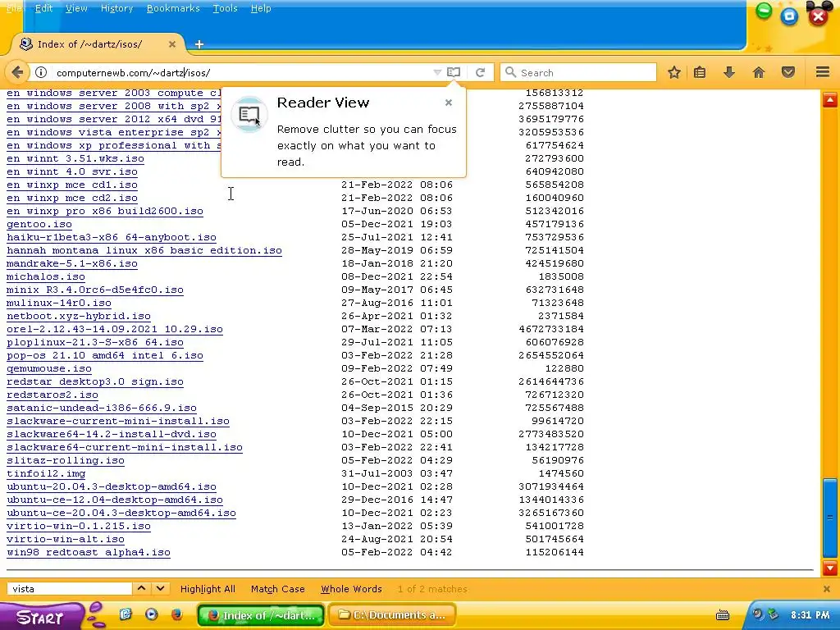Click the magnifier icon in Search box
The width and height of the screenshot is (840, 630).
[x=510, y=72]
